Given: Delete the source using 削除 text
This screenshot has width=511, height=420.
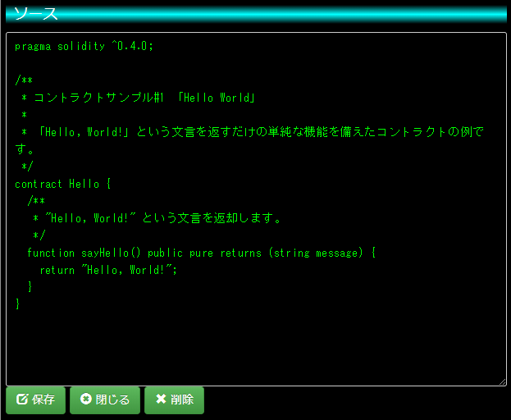Looking at the screenshot, I should [182, 399].
